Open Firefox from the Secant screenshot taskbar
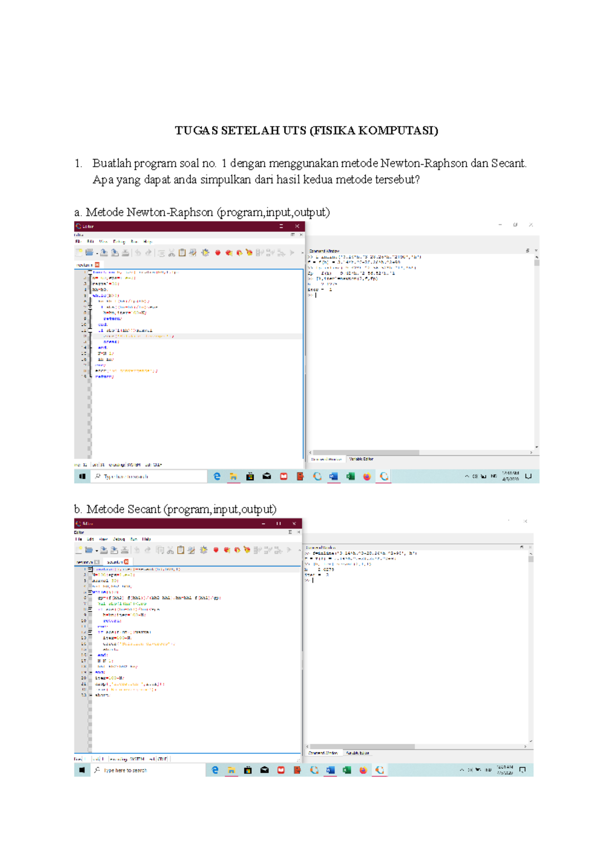 [363, 770]
